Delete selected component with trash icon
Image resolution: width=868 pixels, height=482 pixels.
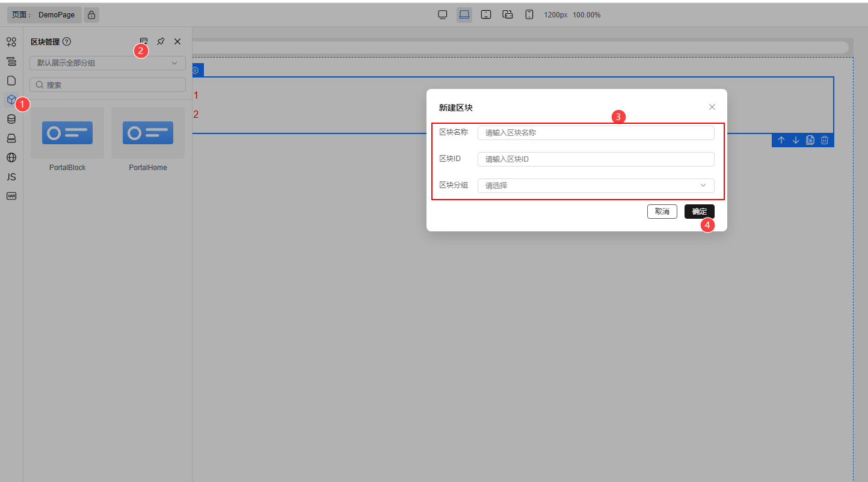tap(825, 140)
